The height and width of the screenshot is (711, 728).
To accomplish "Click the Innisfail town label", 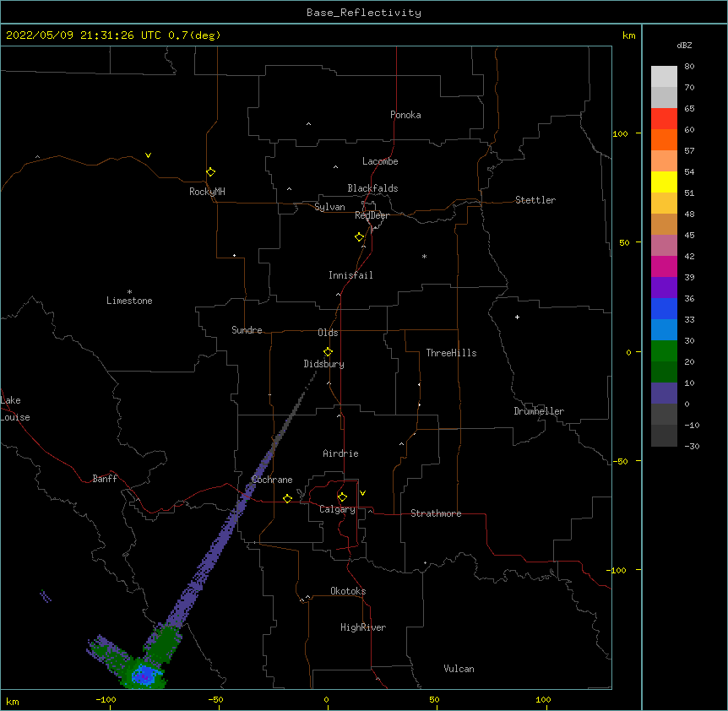I will click(x=350, y=275).
